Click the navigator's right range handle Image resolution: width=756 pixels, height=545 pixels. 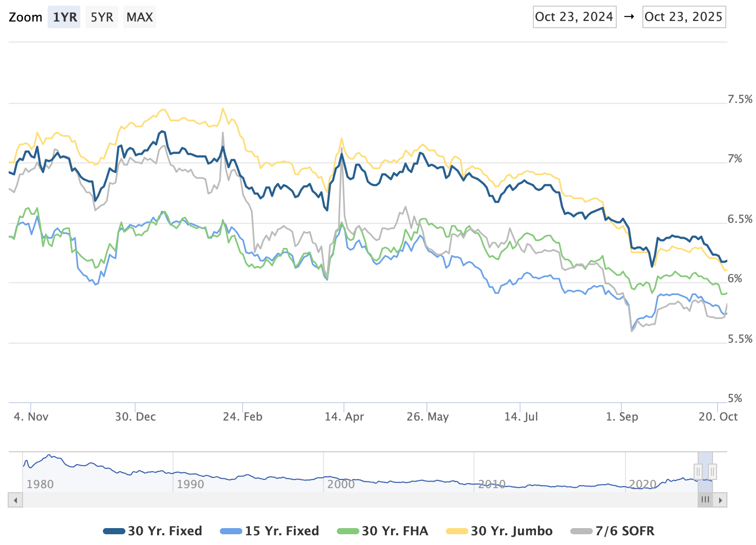pyautogui.click(x=712, y=471)
